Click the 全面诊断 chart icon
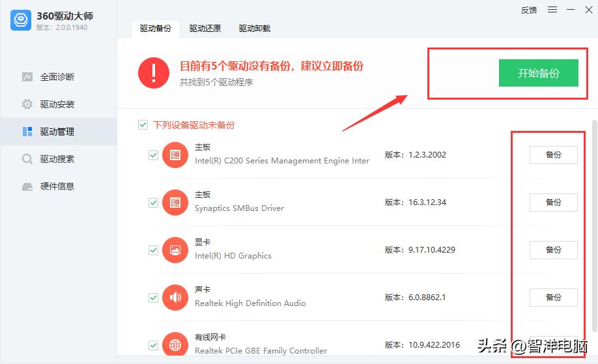Screen dimensions: 598x364 point(27,77)
